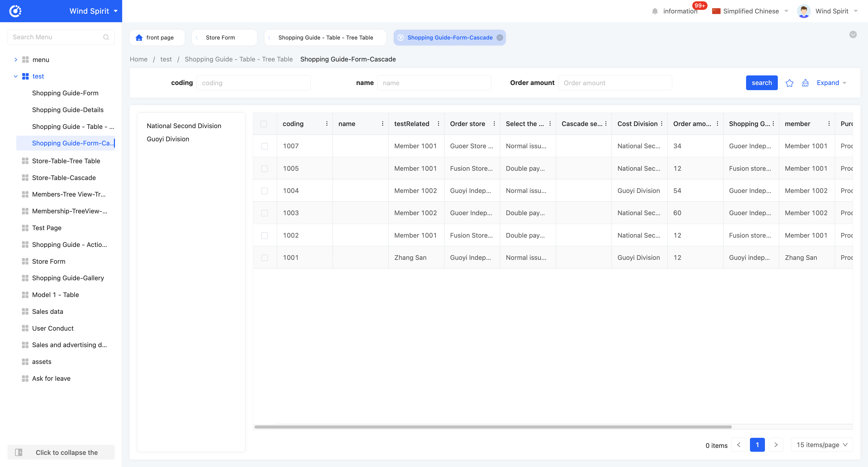The width and height of the screenshot is (868, 467).
Task: Open the Home breadcrumb link
Action: [x=138, y=59]
